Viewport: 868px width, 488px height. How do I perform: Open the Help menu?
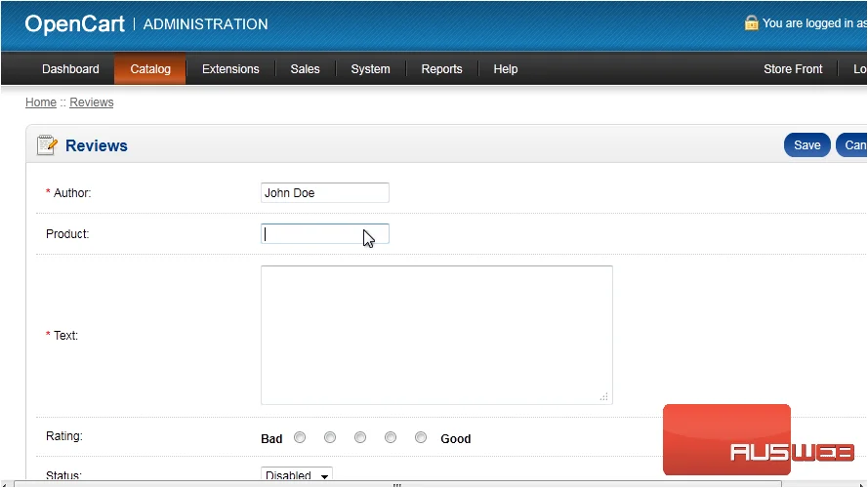[x=506, y=69]
